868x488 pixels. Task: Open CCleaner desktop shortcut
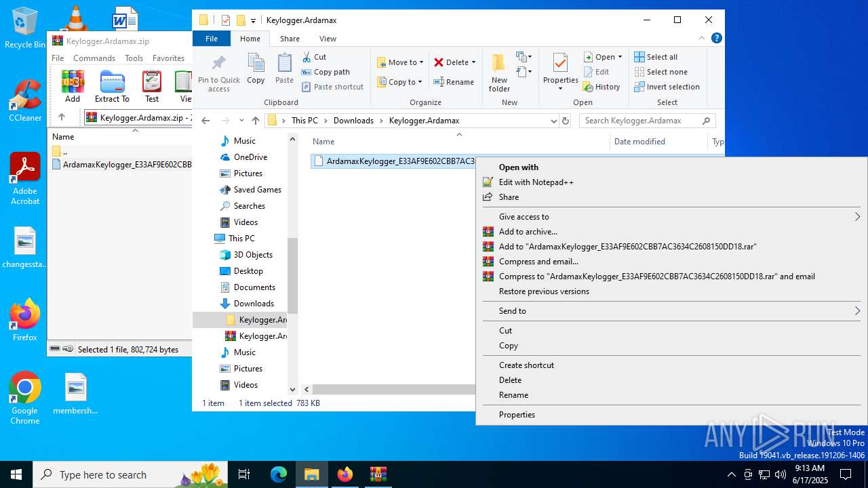pyautogui.click(x=25, y=100)
